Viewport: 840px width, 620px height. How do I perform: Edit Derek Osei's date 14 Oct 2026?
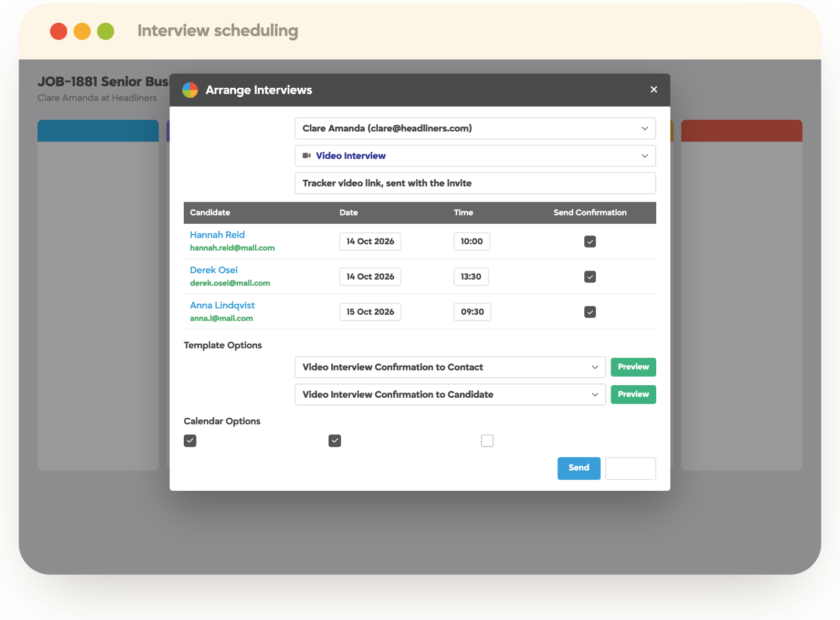tap(370, 276)
